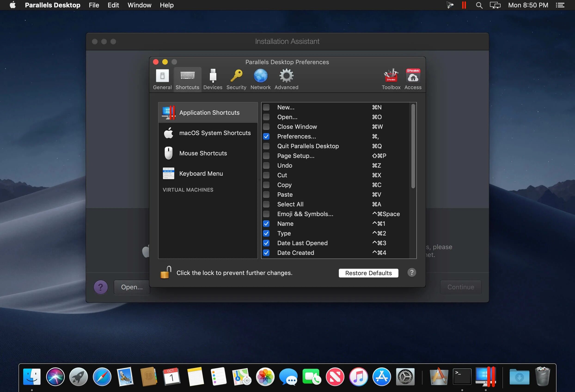This screenshot has width=575, height=392.
Task: Open the Advanced gear pane
Action: 286,79
